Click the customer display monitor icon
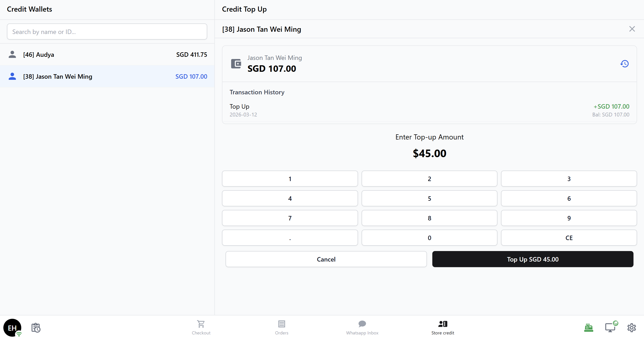The image size is (644, 338). (x=610, y=327)
